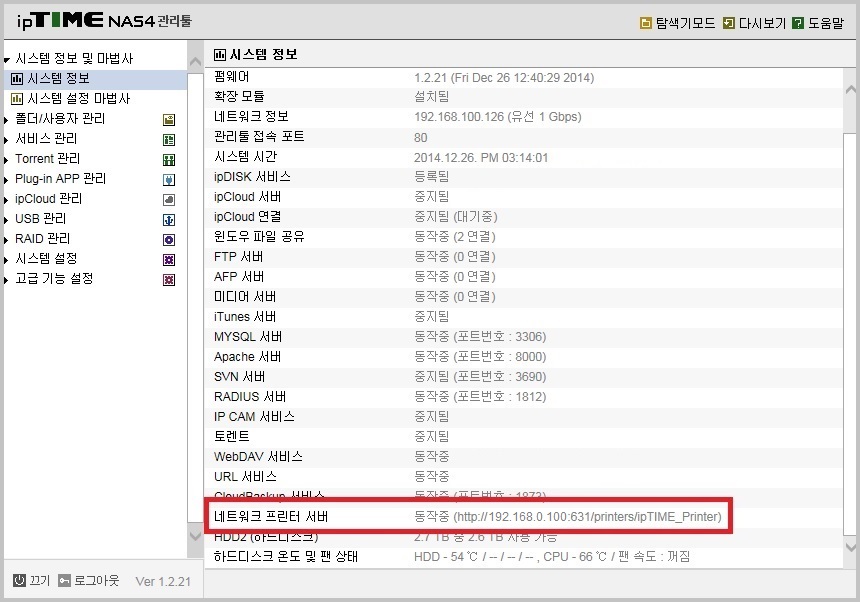Select the Torrent 관리 menu label
860x602 pixels.
coord(47,158)
